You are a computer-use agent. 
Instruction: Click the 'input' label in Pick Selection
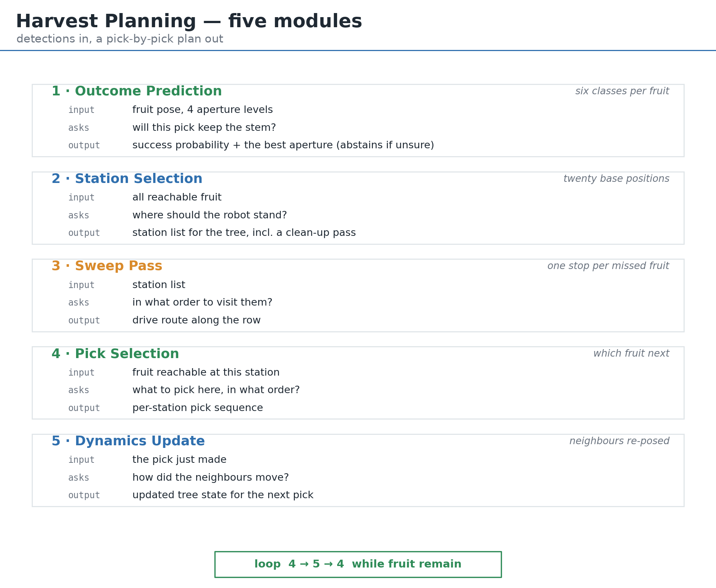click(81, 373)
